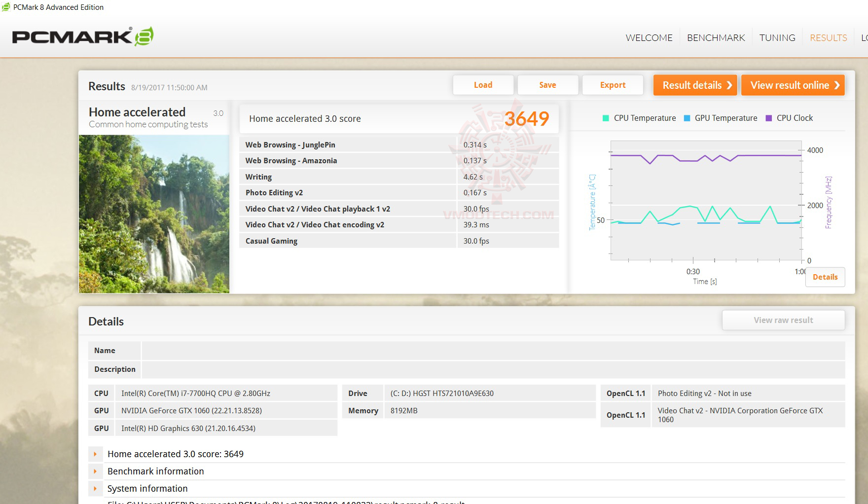Expand Benchmark information section
Image resolution: width=868 pixels, height=504 pixels.
[95, 471]
